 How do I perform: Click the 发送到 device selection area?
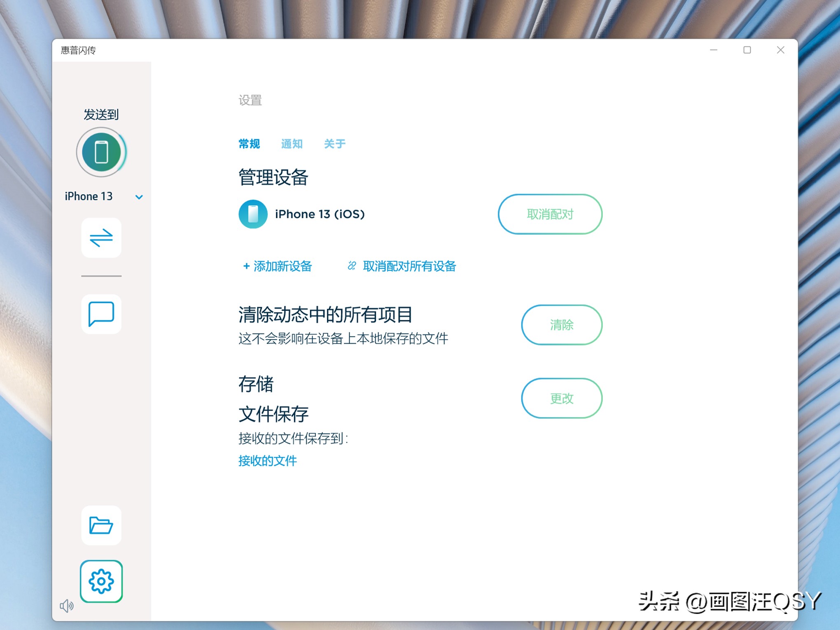101,115
